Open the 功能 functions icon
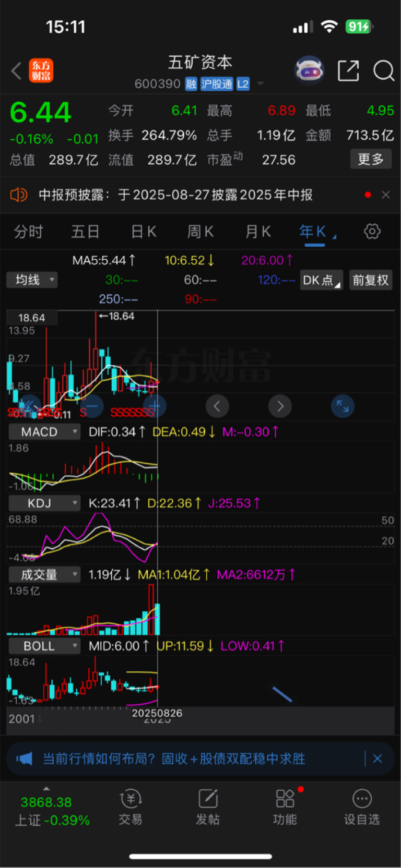This screenshot has height=868, width=401. point(285,807)
